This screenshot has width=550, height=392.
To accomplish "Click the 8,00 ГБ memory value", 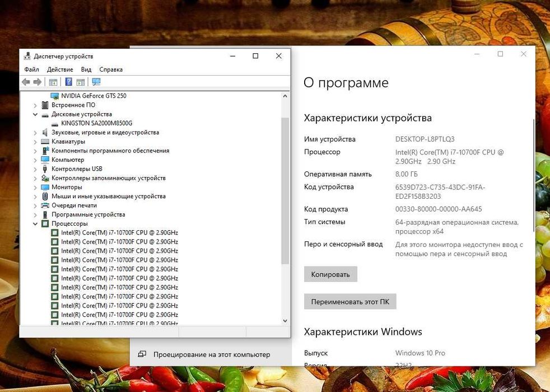I will [x=406, y=174].
